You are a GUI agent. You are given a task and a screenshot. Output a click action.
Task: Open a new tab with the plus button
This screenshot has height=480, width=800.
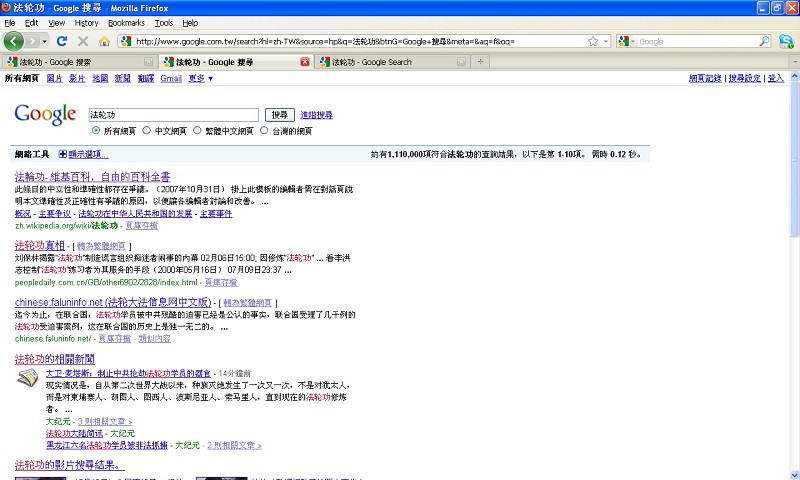click(x=481, y=62)
